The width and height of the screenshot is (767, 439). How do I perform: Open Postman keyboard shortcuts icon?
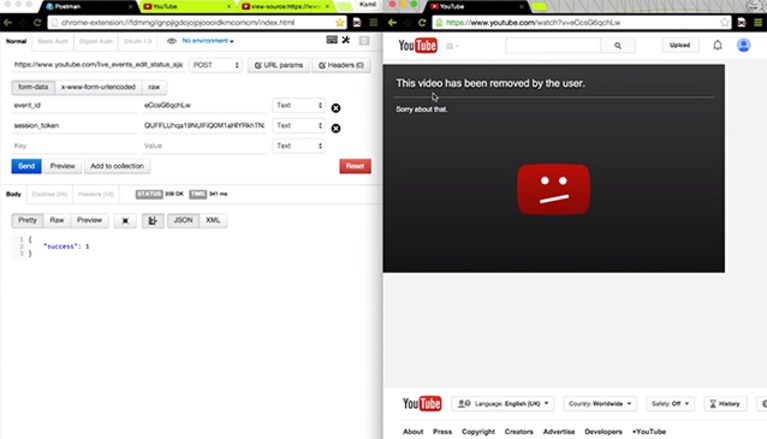pyautogui.click(x=332, y=40)
